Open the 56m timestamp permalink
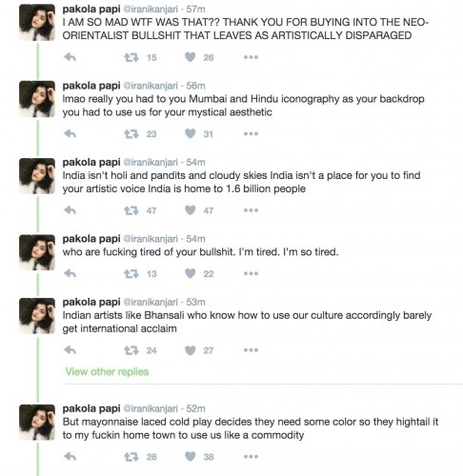This screenshot has width=463, height=476. click(195, 86)
